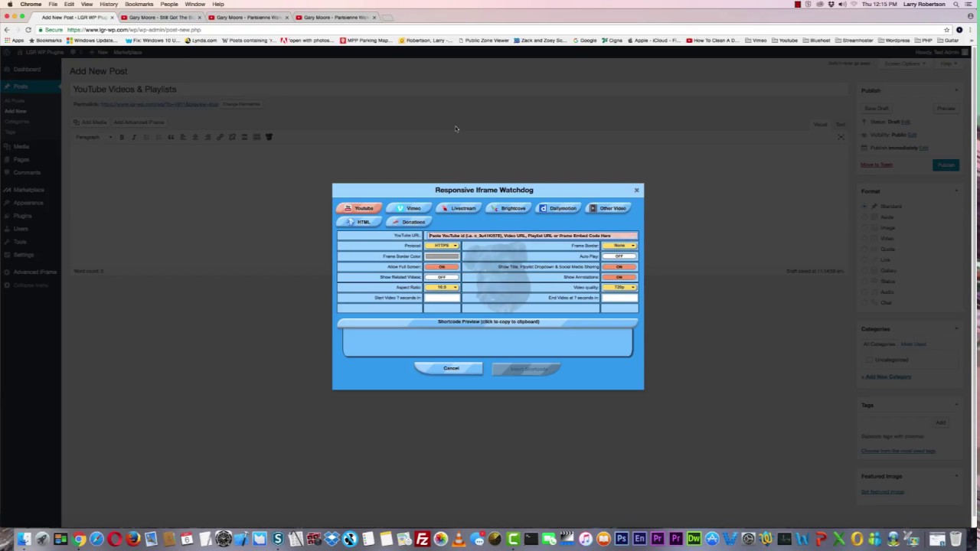This screenshot has height=551, width=980.
Task: Click the Start Video seconds field
Action: [x=443, y=298]
